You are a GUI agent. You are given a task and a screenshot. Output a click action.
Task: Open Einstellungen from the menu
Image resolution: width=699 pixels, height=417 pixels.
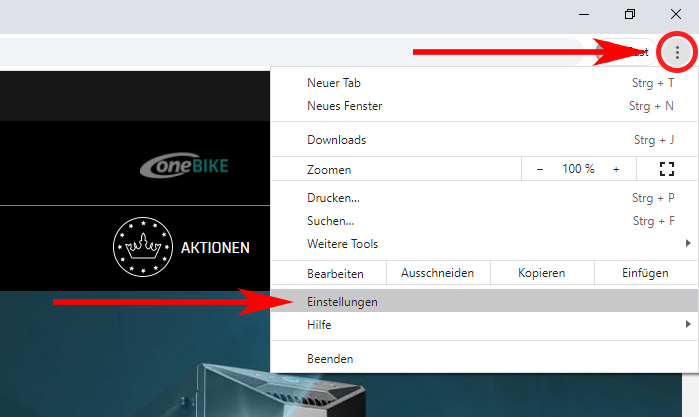pos(484,301)
